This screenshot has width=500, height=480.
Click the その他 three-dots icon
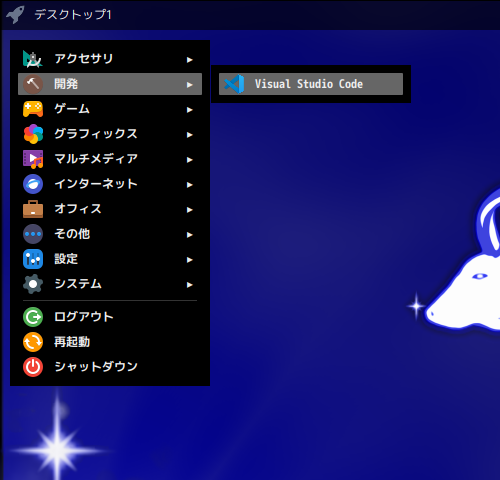point(33,234)
